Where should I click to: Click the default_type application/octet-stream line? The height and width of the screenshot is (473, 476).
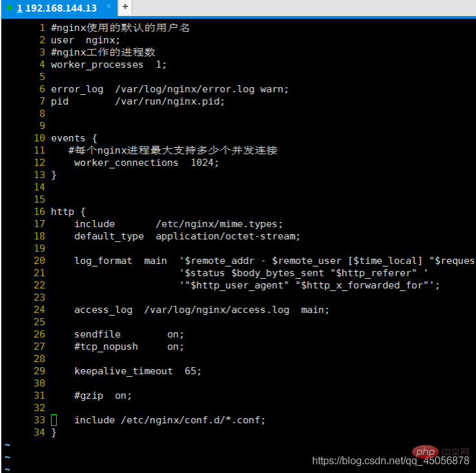(187, 236)
